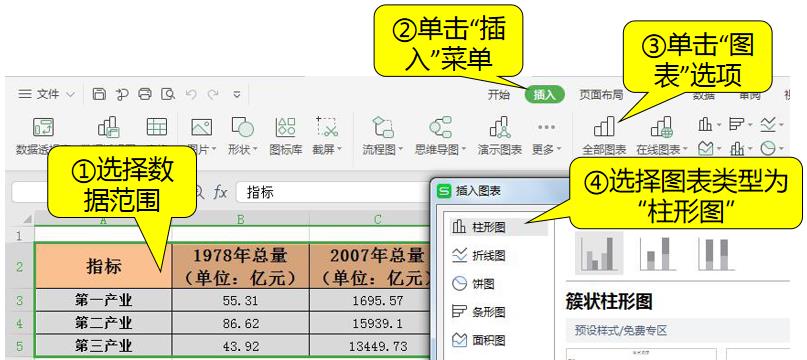
Task: Click the pie chart icon in ribbon
Action: point(768,149)
